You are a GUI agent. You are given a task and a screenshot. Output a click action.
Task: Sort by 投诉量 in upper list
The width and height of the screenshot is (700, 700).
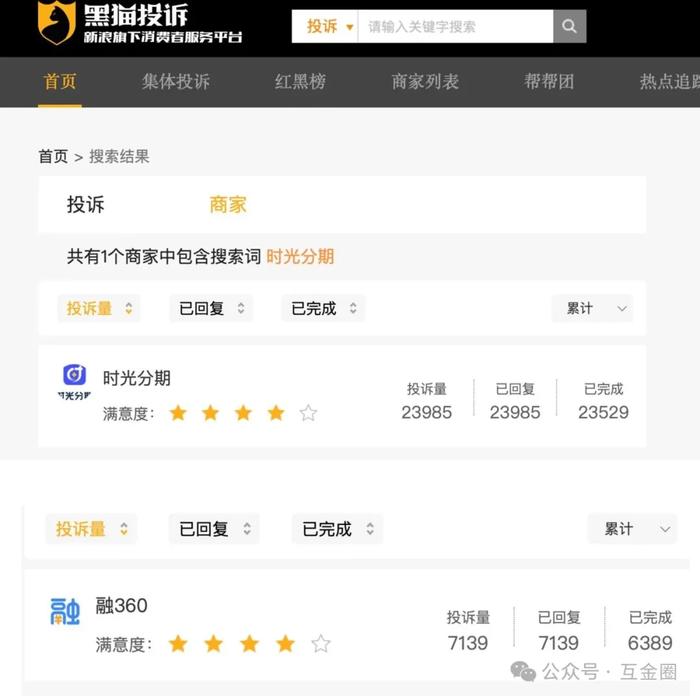click(99, 308)
